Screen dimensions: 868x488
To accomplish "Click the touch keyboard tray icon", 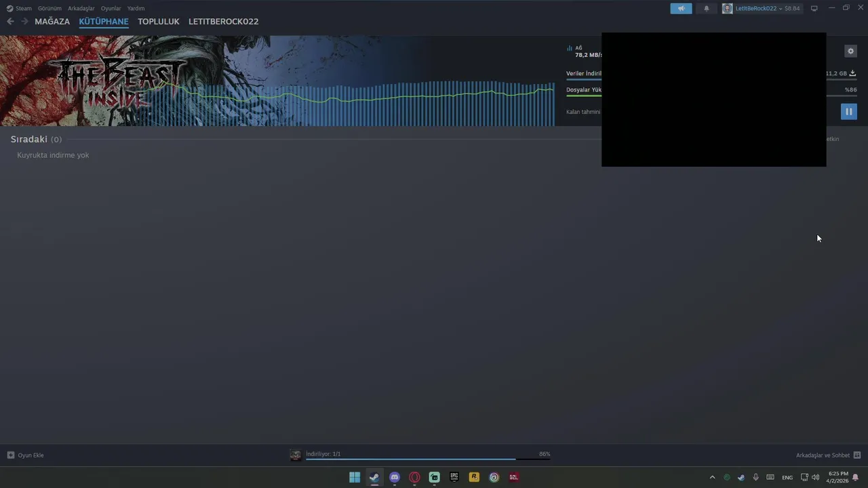I will (770, 477).
